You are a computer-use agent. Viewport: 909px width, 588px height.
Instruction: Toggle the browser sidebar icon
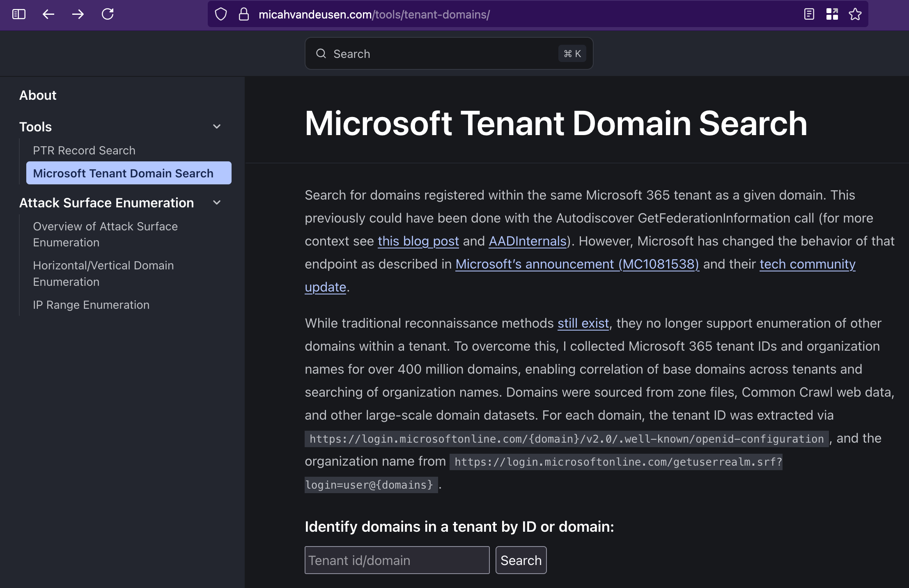coord(19,14)
